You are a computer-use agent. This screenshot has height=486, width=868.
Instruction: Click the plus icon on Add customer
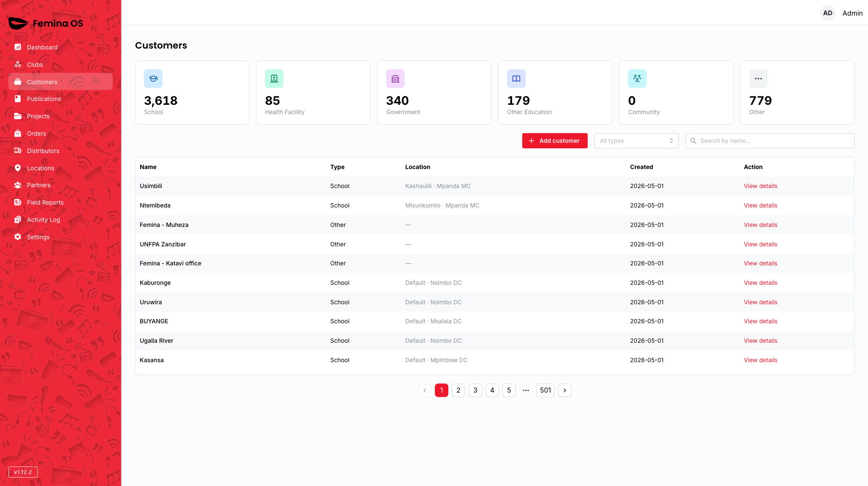click(x=532, y=141)
